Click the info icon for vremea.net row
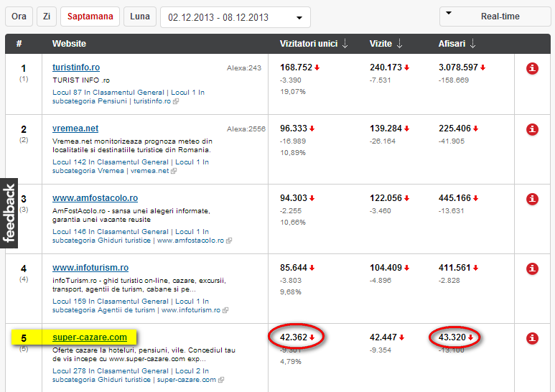The image size is (555, 392). click(x=532, y=129)
